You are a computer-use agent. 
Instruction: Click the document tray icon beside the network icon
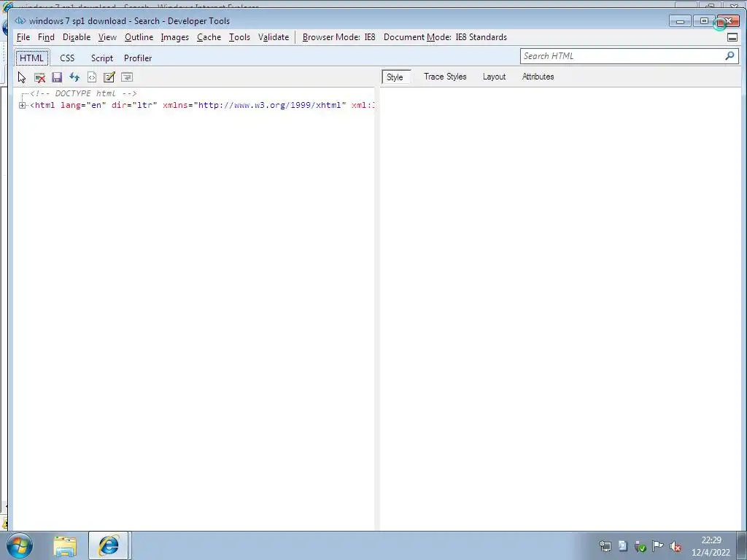pyautogui.click(x=623, y=546)
